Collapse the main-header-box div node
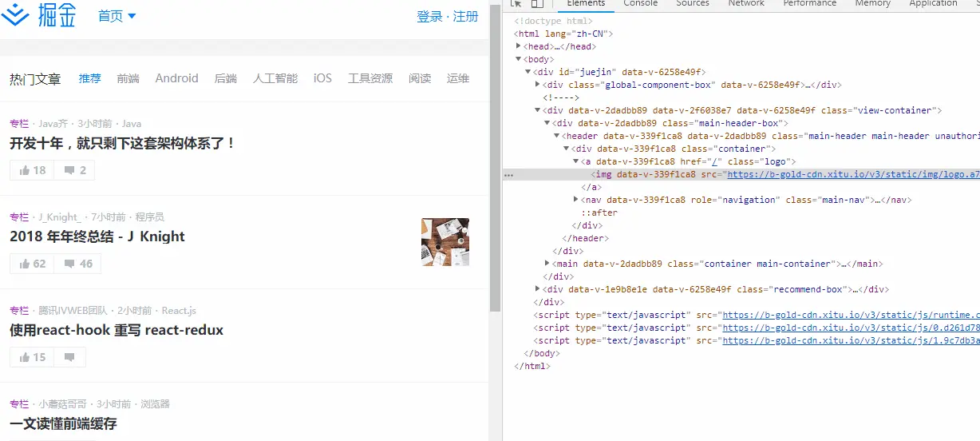The height and width of the screenshot is (441, 980). click(x=547, y=123)
